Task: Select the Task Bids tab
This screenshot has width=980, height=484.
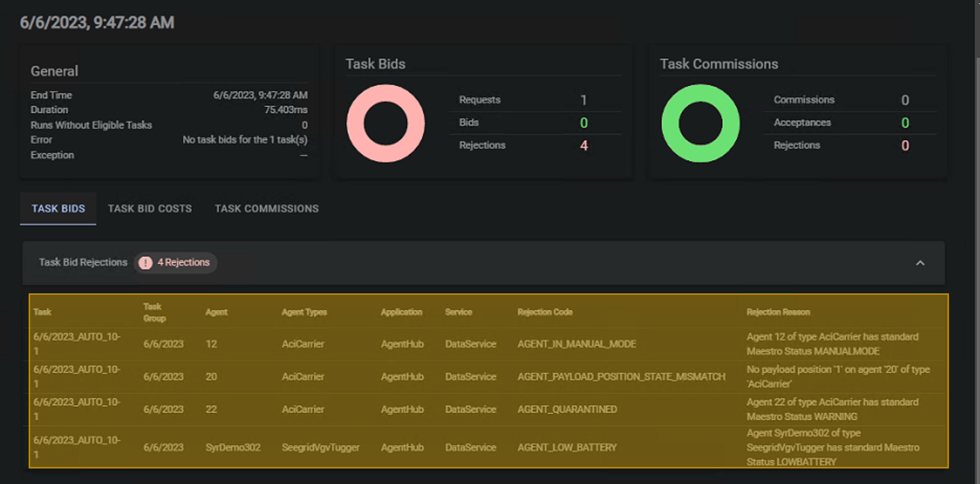Action: [58, 209]
